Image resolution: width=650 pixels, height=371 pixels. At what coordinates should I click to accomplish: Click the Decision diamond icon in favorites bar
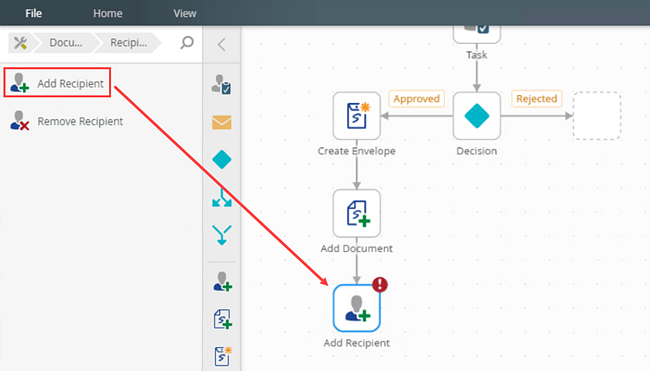(x=222, y=160)
